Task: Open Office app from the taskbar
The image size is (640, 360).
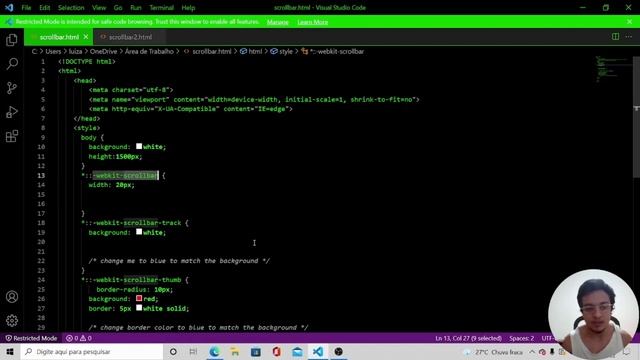Action: 276,351
